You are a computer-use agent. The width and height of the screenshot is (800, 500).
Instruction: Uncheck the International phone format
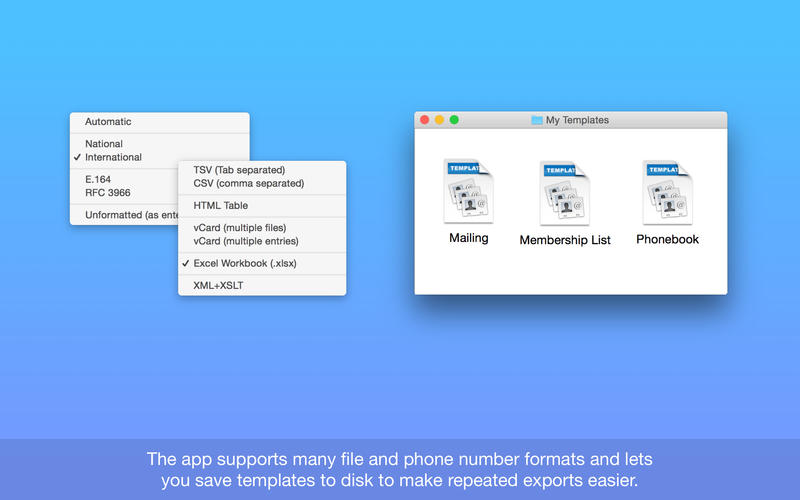pyautogui.click(x=113, y=157)
